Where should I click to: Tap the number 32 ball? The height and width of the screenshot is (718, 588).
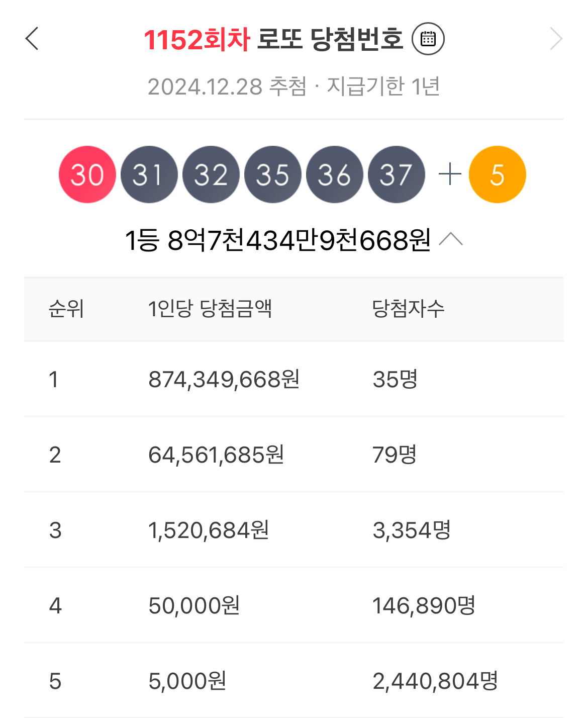211,174
